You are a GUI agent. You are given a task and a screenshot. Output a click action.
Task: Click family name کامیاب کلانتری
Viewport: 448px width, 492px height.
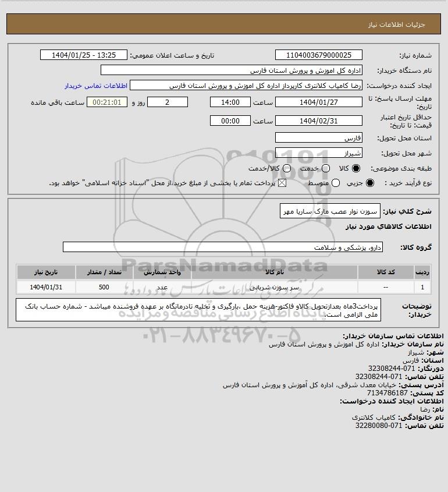374,417
